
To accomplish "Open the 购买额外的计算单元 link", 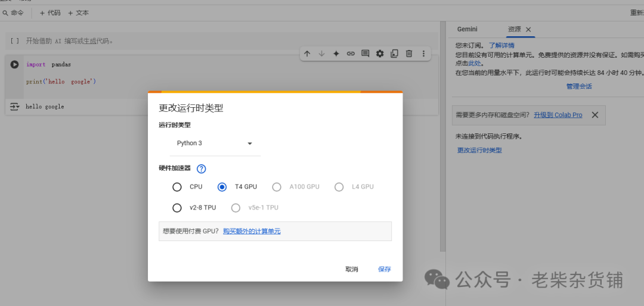I will click(252, 232).
